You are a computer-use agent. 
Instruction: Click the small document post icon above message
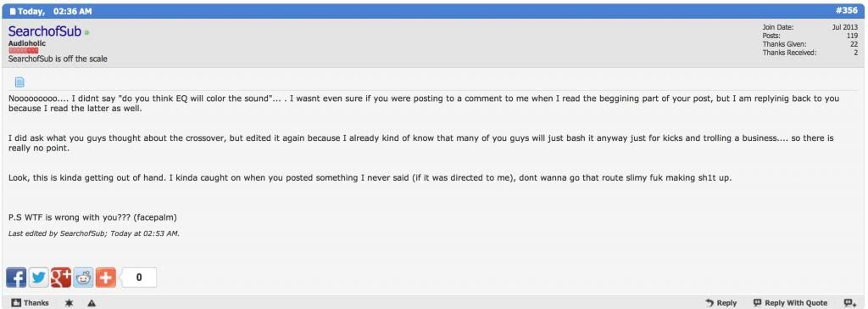pos(19,82)
